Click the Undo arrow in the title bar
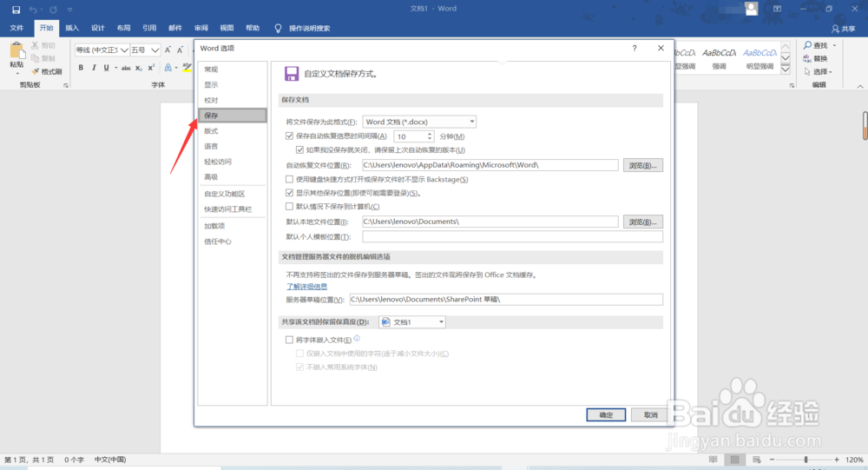This screenshot has width=868, height=470. (33, 10)
